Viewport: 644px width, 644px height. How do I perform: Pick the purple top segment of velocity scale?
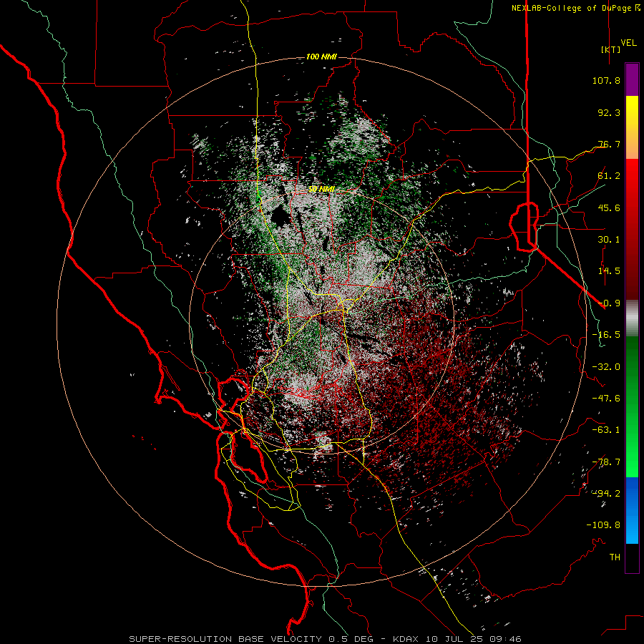(x=632, y=79)
